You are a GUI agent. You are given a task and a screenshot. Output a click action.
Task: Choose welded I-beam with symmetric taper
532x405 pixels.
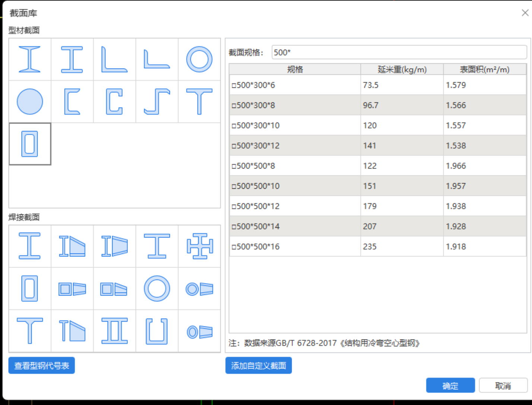[114, 246]
